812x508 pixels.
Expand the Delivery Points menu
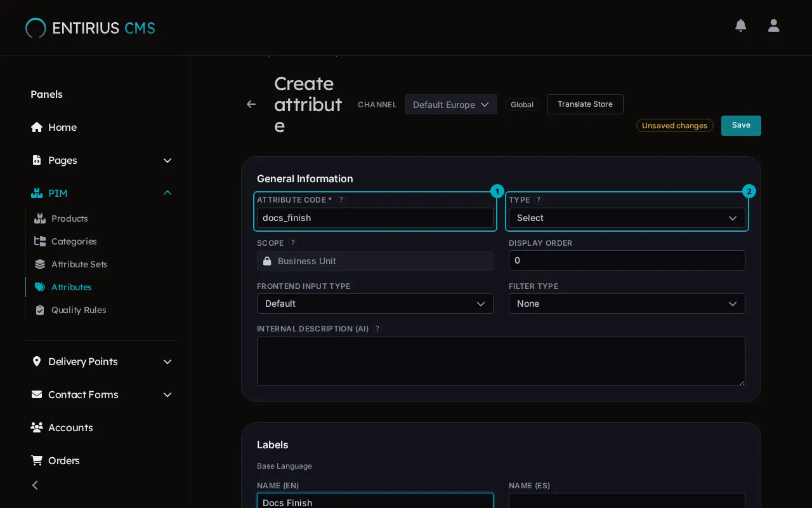(x=101, y=361)
